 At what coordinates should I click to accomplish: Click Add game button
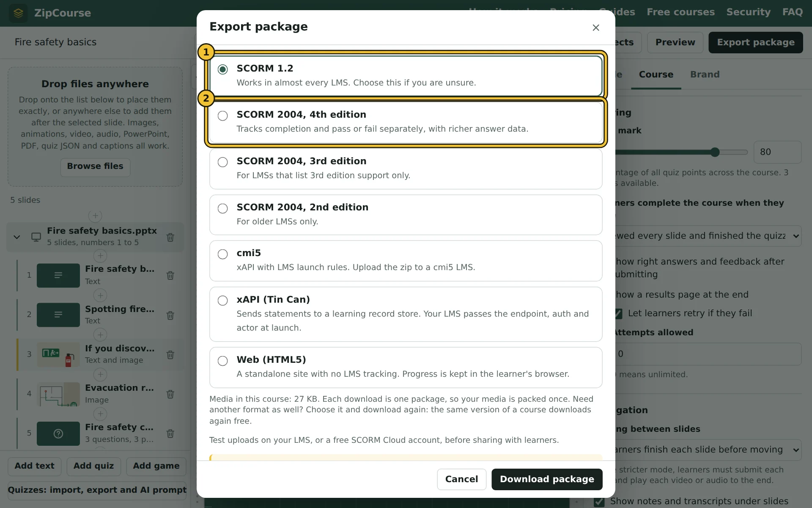(156, 466)
